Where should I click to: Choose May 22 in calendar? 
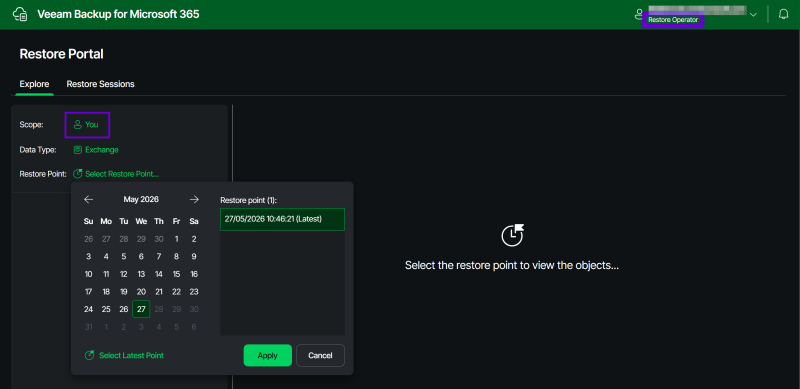pyautogui.click(x=177, y=292)
